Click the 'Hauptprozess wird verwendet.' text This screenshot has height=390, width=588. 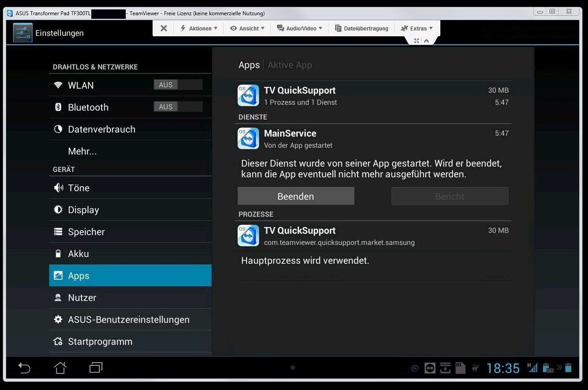[305, 260]
